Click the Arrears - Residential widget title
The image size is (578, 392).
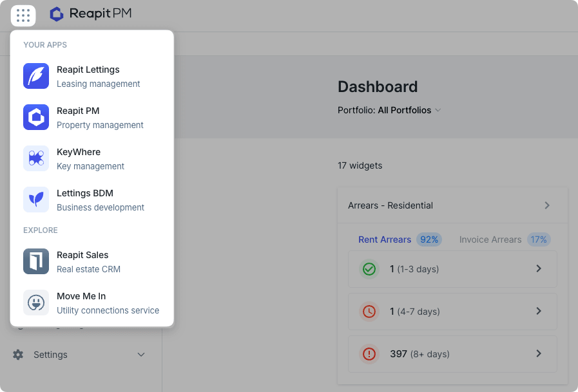(x=390, y=205)
